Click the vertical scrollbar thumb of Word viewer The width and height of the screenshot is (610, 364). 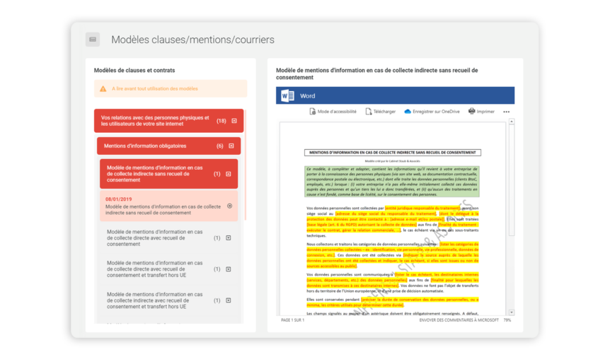click(x=512, y=181)
